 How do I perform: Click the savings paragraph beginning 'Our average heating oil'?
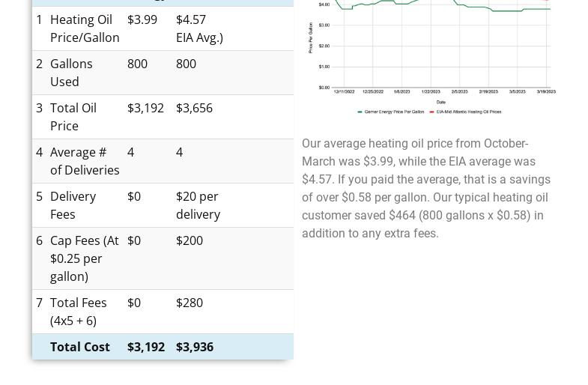[425, 188]
